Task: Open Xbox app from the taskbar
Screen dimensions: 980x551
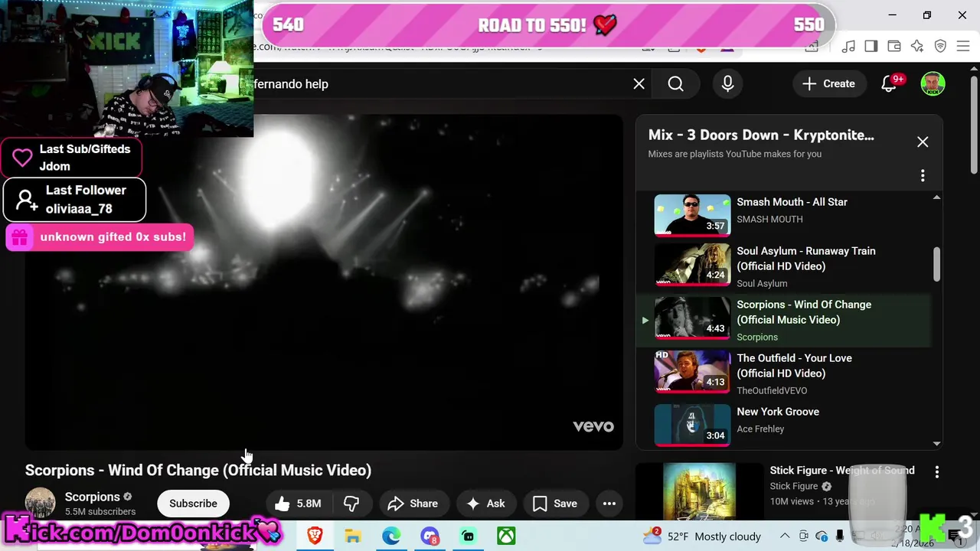Action: tap(506, 536)
